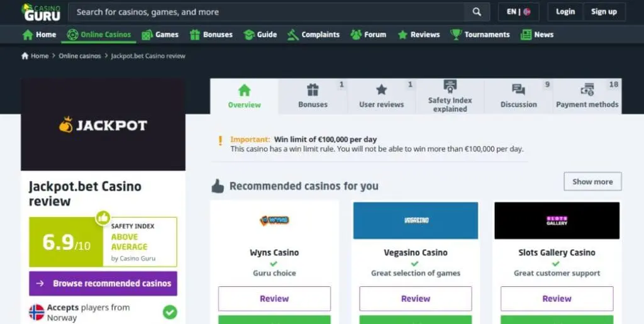Open the Bonuses gift icon tab
Viewport: 644px width, 324px height.
tap(313, 96)
